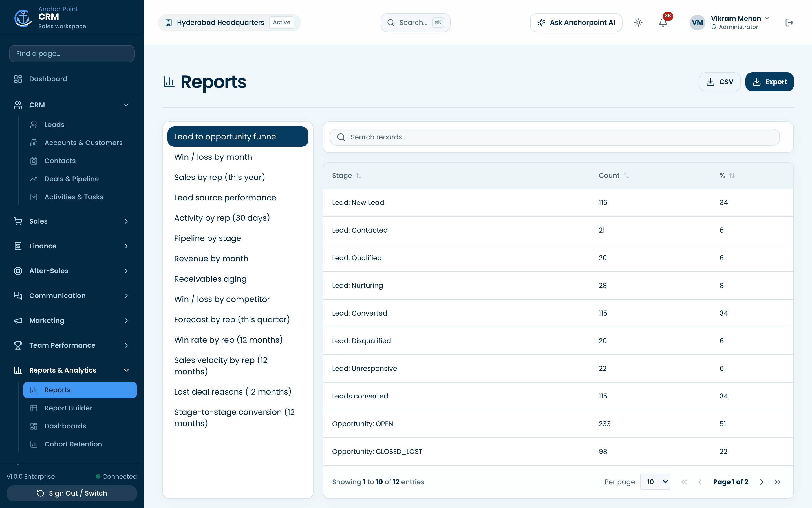The width and height of the screenshot is (812, 508).
Task: Click the Accounts & Customers building icon
Action: click(x=34, y=143)
